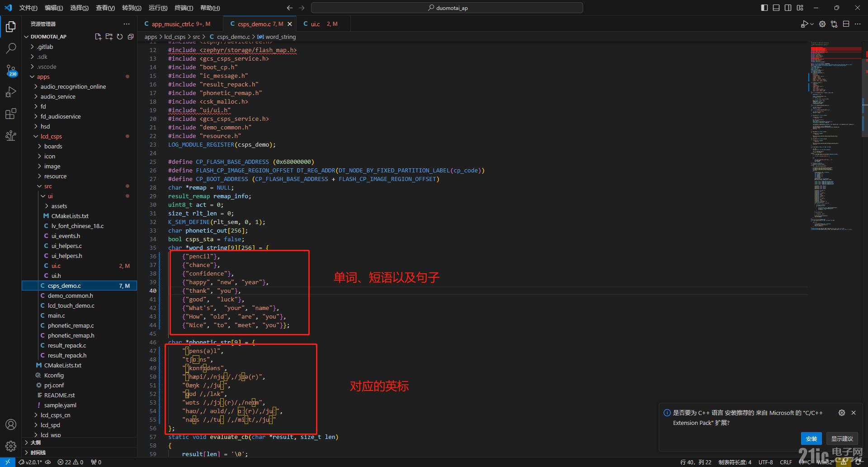868x467 pixels.
Task: Click New File icon in explorer header
Action: 98,37
